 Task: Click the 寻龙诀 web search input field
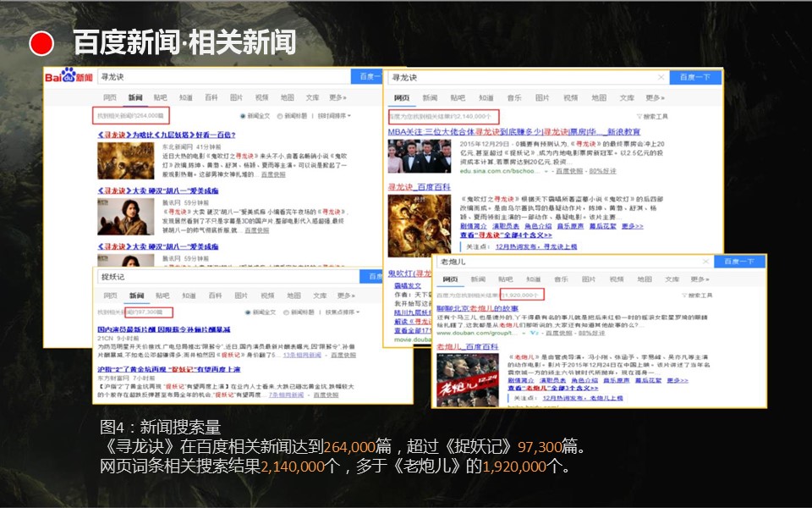click(x=529, y=77)
